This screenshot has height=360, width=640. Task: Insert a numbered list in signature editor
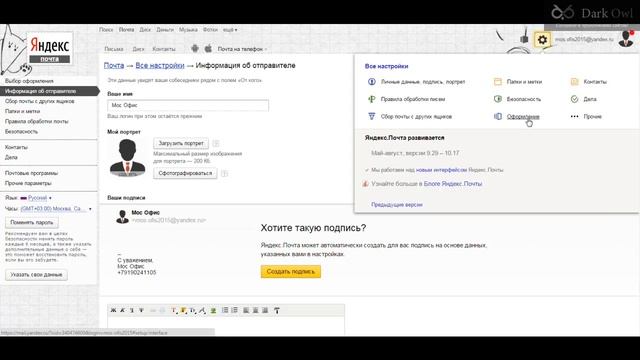point(225,311)
